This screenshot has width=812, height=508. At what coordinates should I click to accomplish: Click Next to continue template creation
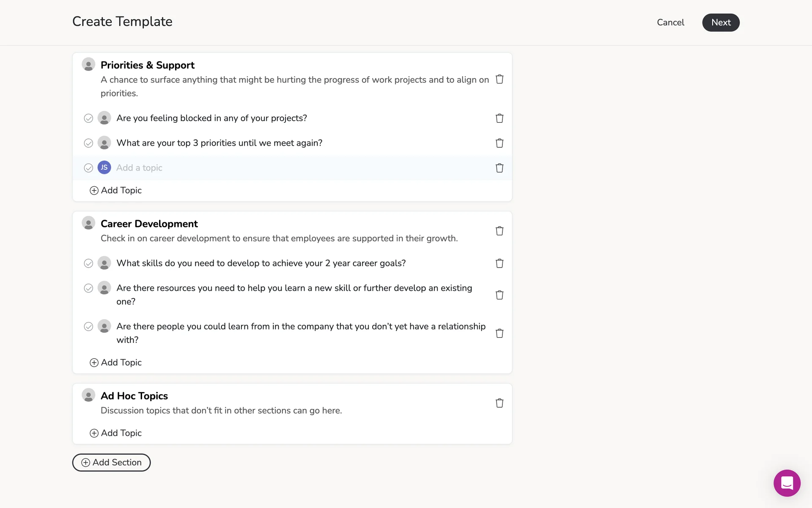[x=721, y=22]
